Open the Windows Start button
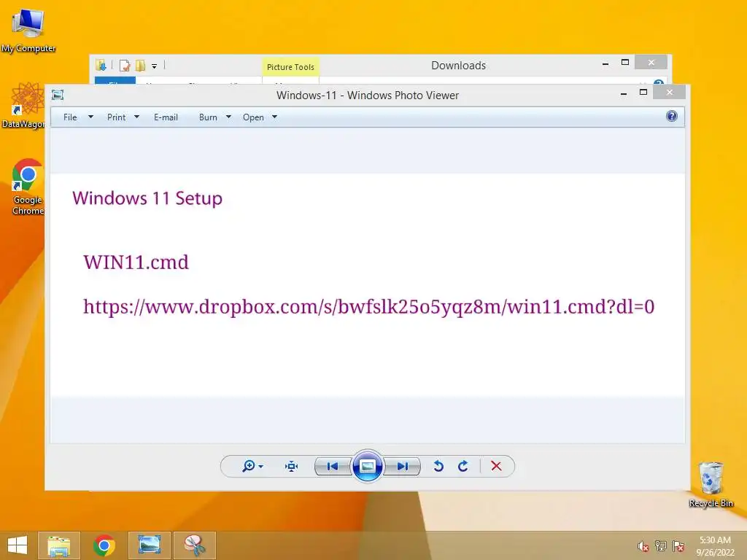This screenshot has height=560, width=747. tap(18, 545)
